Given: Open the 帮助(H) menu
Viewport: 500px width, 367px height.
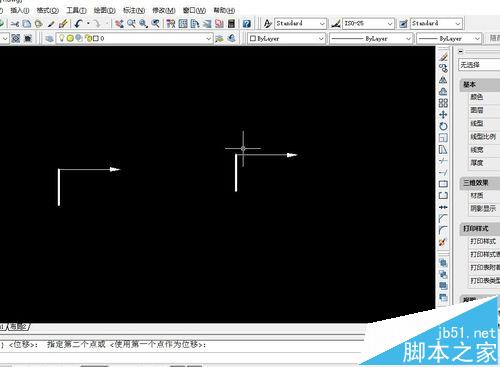Looking at the screenshot, I should 224,10.
